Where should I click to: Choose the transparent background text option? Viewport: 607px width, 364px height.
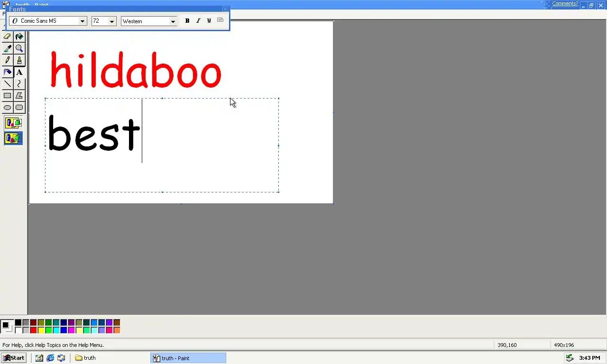[13, 138]
